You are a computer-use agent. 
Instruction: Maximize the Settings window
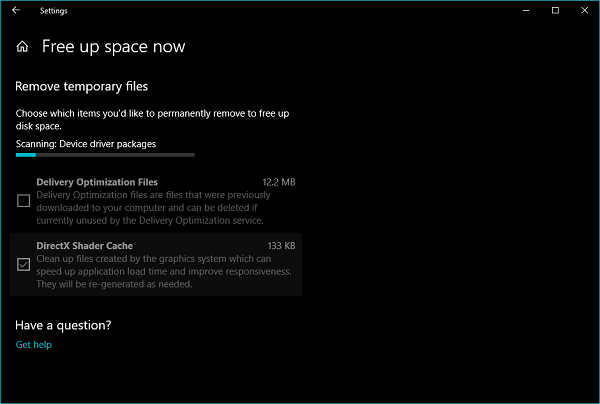click(555, 10)
